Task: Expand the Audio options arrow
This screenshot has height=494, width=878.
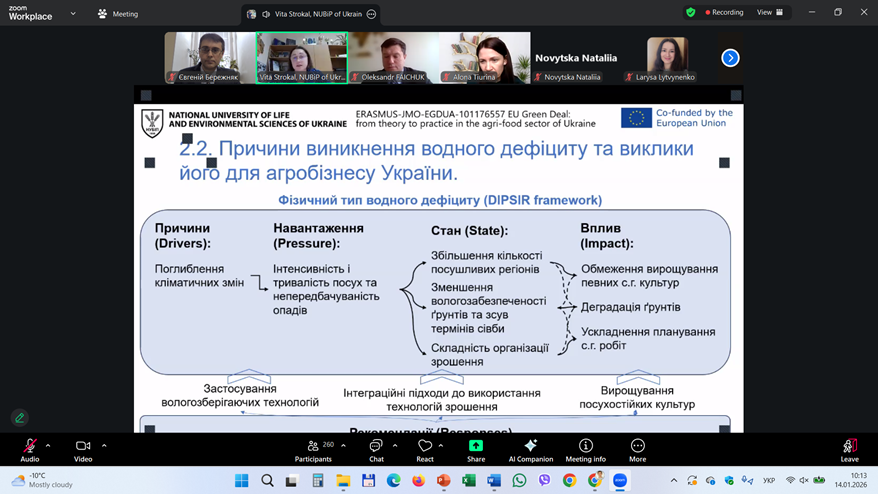Action: 49,446
